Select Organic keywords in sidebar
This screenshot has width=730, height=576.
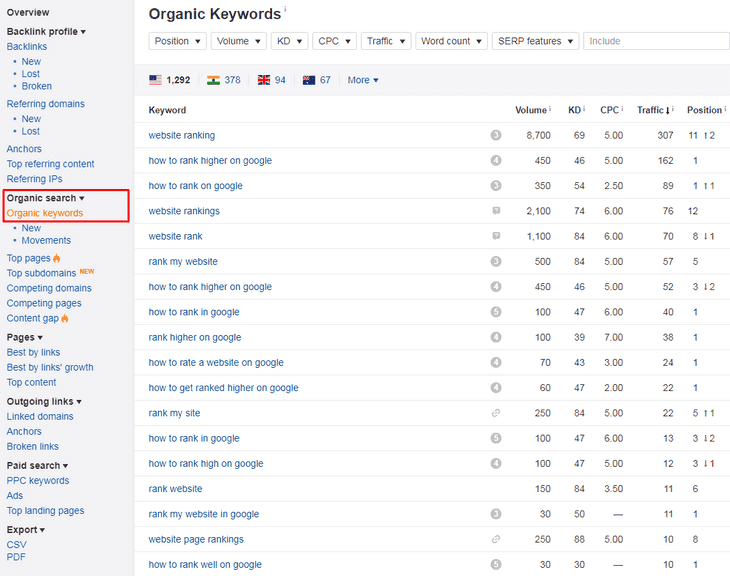(45, 213)
